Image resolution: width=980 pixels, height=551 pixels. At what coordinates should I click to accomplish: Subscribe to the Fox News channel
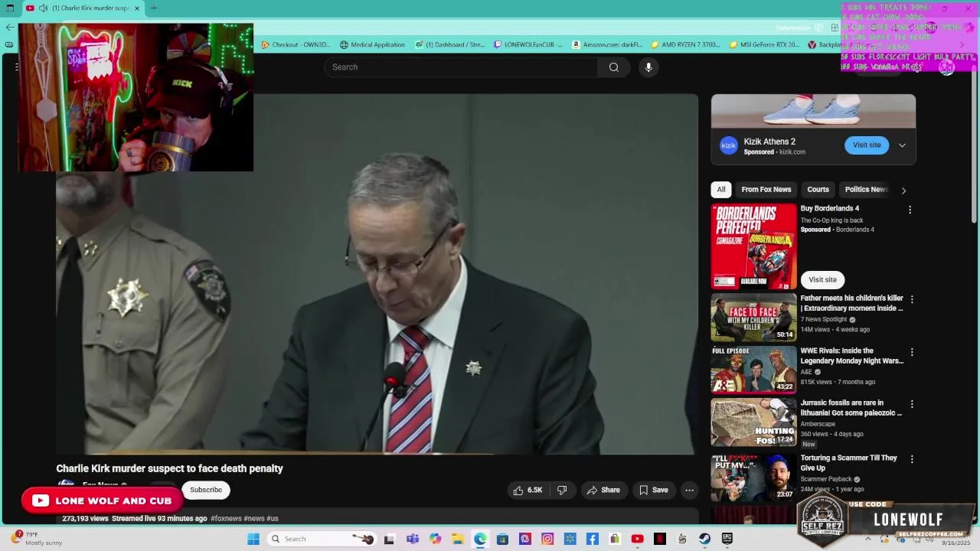(x=206, y=490)
